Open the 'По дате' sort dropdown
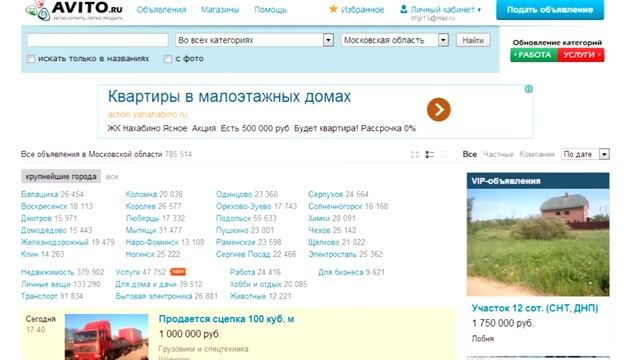This screenshot has width=640, height=360. [x=585, y=154]
